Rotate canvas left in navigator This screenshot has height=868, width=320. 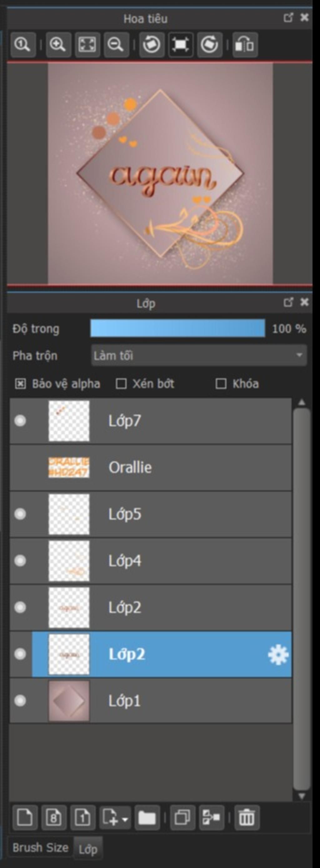(152, 44)
